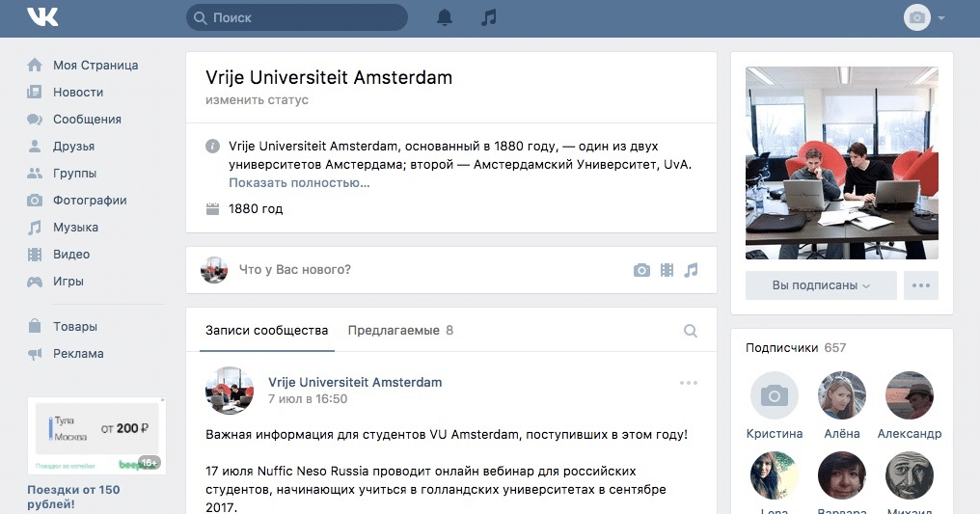
Task: Go to Новости in sidebar
Action: [78, 92]
